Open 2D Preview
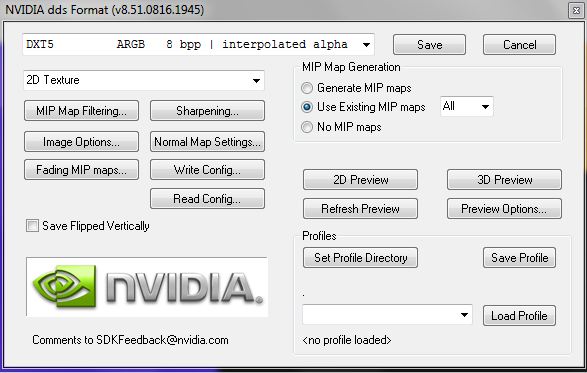This screenshot has width=587, height=373. [361, 180]
